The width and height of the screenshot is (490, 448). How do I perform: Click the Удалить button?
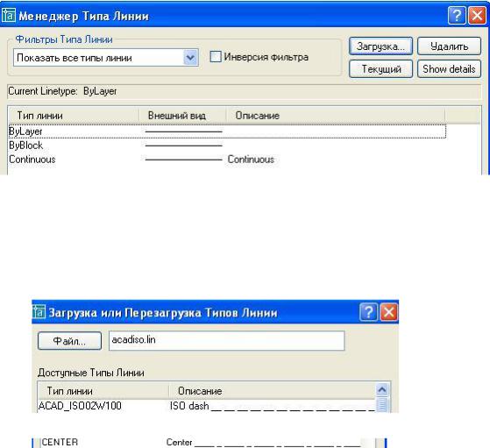(x=449, y=46)
